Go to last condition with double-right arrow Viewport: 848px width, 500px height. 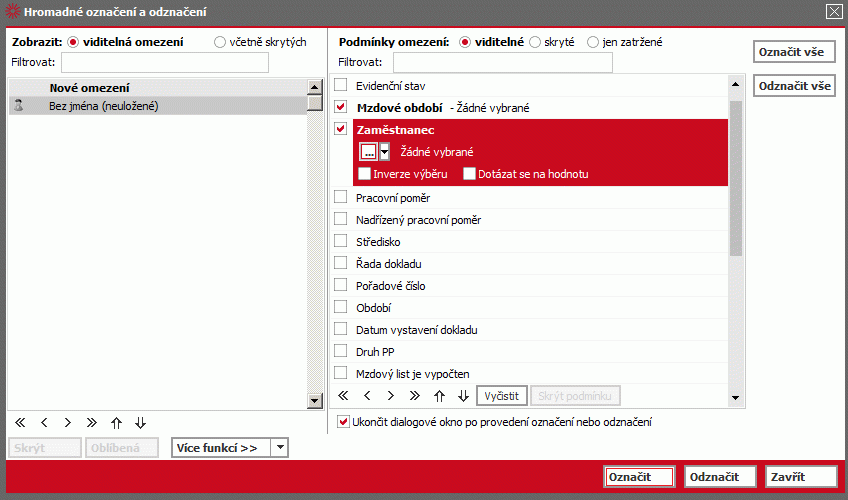pyautogui.click(x=415, y=396)
